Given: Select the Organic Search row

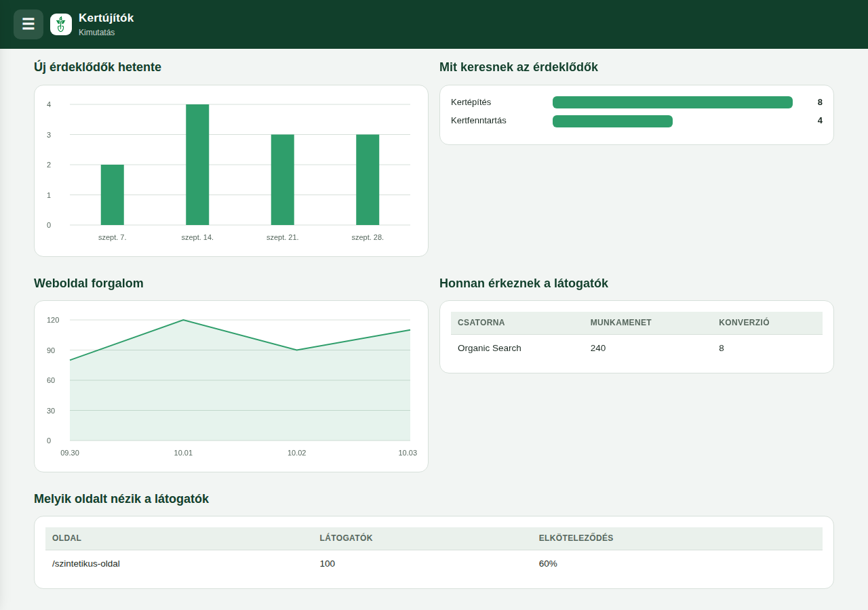Looking at the screenshot, I should click(x=637, y=348).
